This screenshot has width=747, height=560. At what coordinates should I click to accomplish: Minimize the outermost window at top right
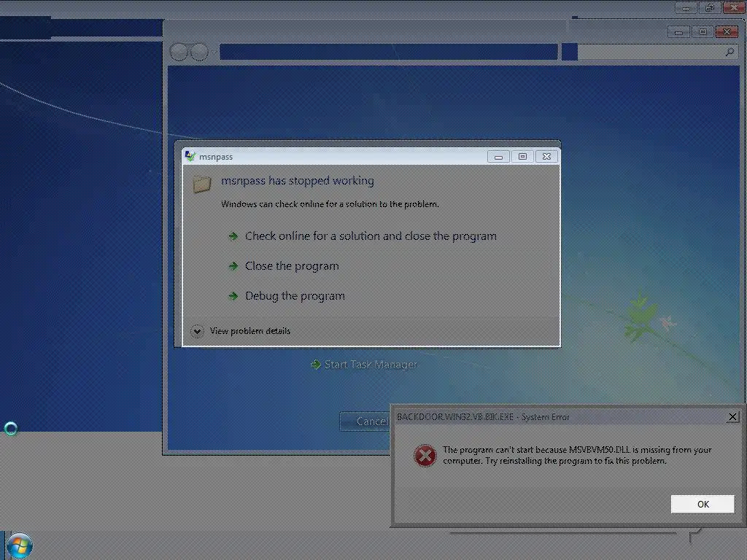(686, 7)
